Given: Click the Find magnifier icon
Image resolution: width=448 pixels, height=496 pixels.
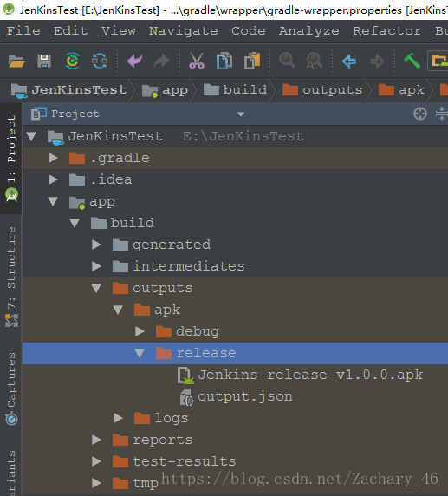Looking at the screenshot, I should [287, 60].
